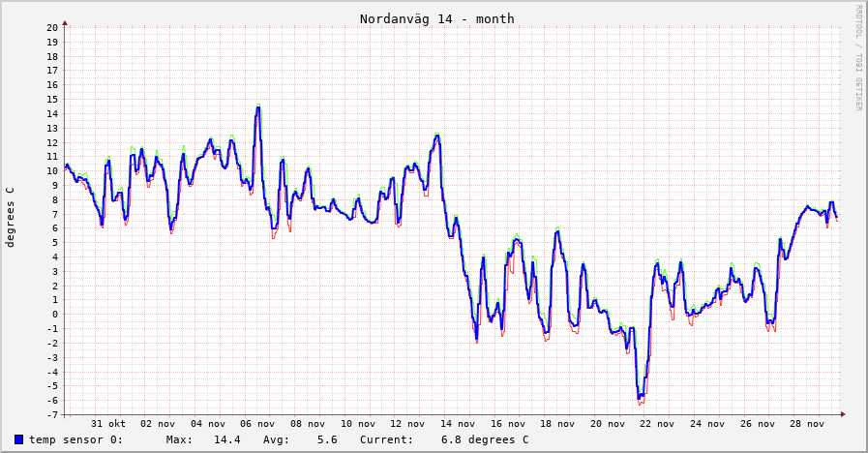Click the '20' y-axis tick label

coord(52,28)
